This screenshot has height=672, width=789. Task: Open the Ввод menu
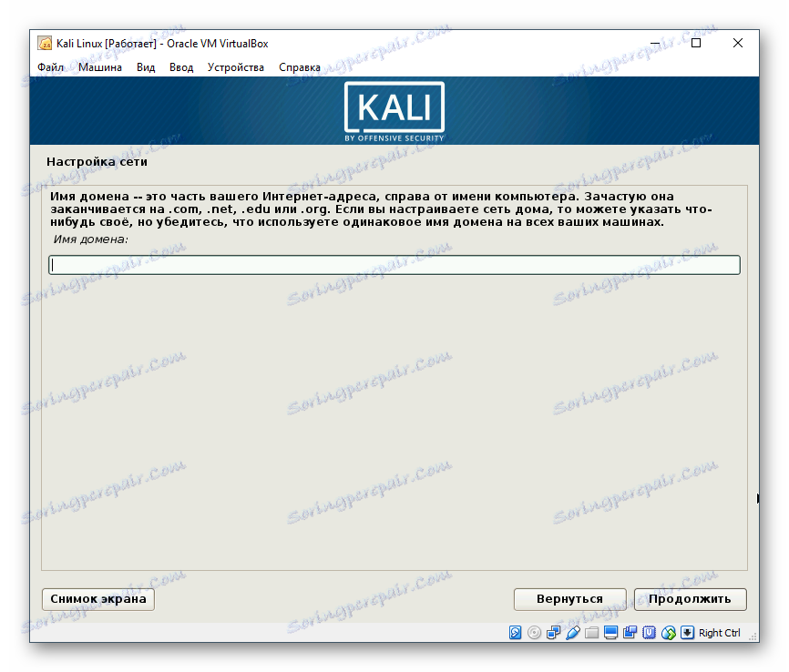click(181, 67)
